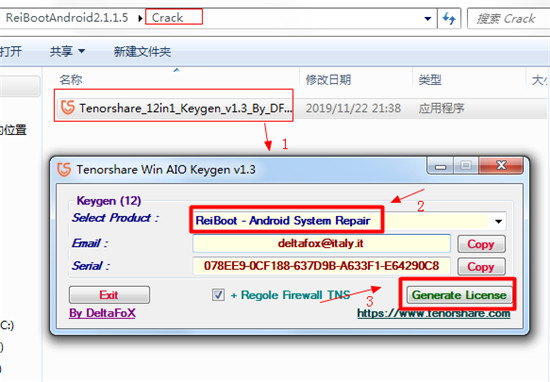The width and height of the screenshot is (550, 382).
Task: Click the 搜索 Crack search field
Action: pos(509,19)
